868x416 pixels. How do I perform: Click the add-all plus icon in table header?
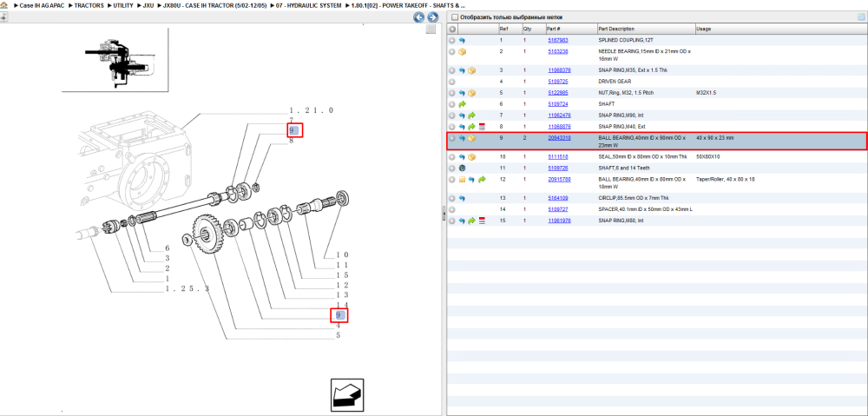(x=452, y=29)
